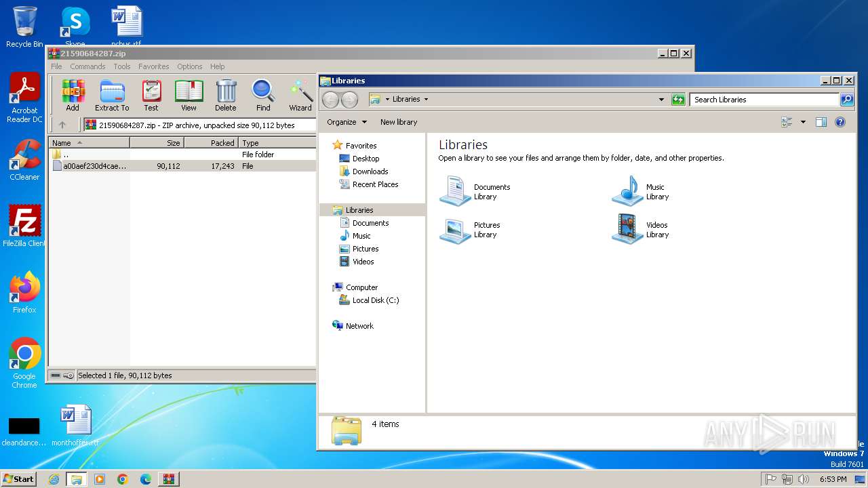Click the Recycle Bin desktop icon
868x488 pixels.
24,27
